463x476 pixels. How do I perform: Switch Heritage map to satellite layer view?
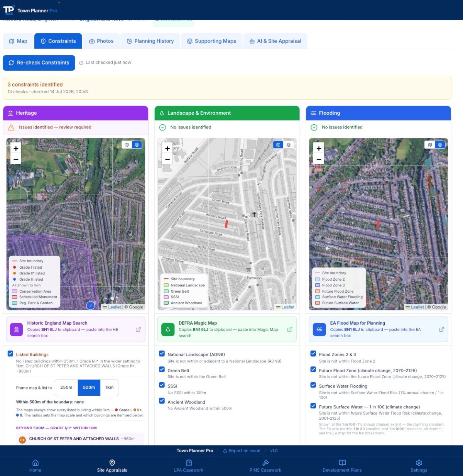pyautogui.click(x=137, y=145)
